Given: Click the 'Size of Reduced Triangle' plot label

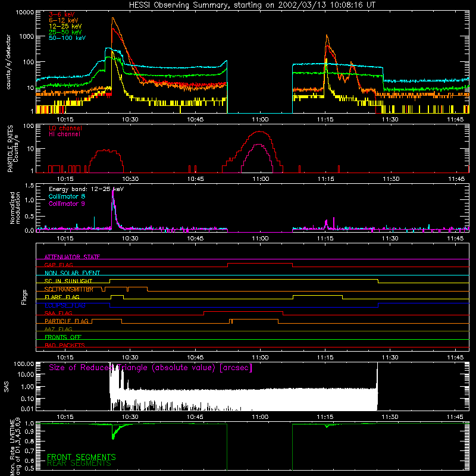Looking at the screenshot, I should point(151,368).
